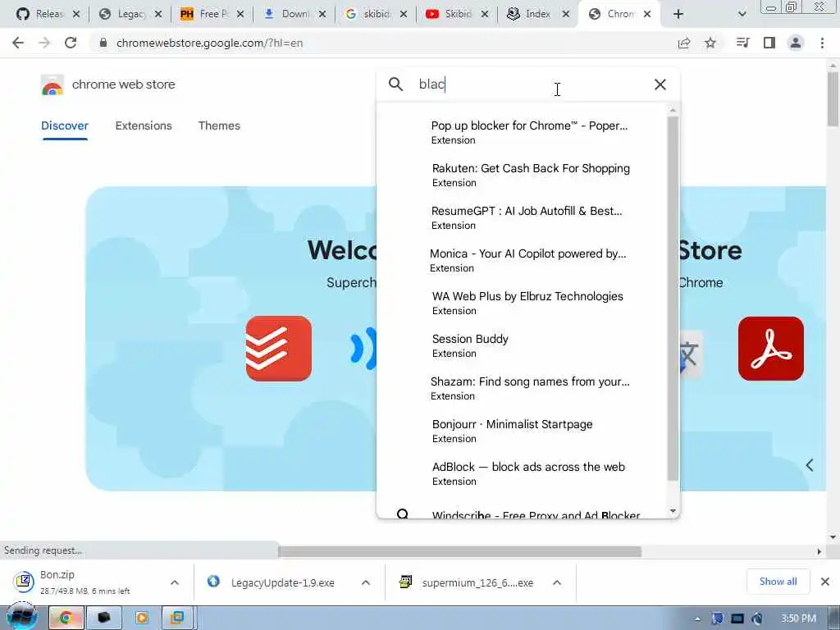Click the search magnifier icon
Viewport: 840px width, 630px height.
395,84
